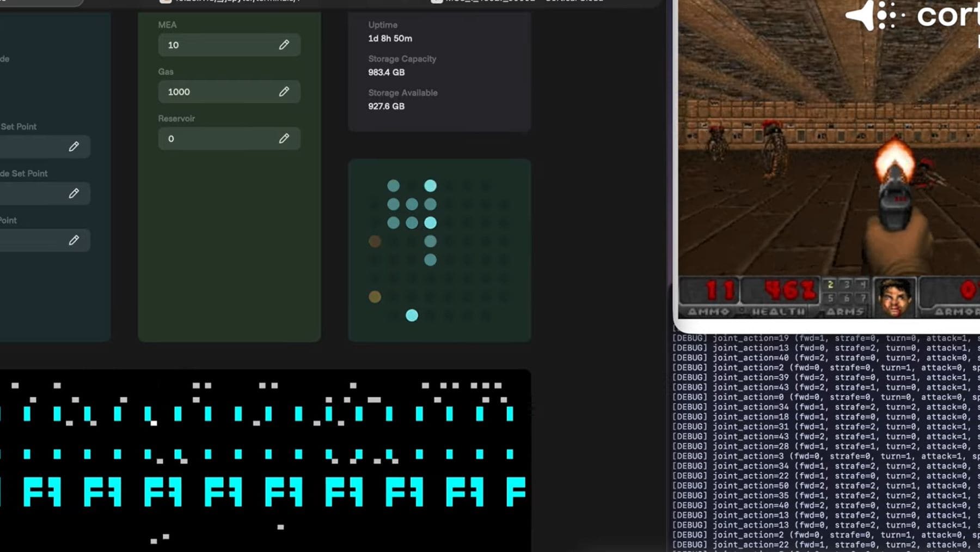Select the amber electrode dot in the MEA grid
This screenshot has width=980, height=552.
(375, 241)
